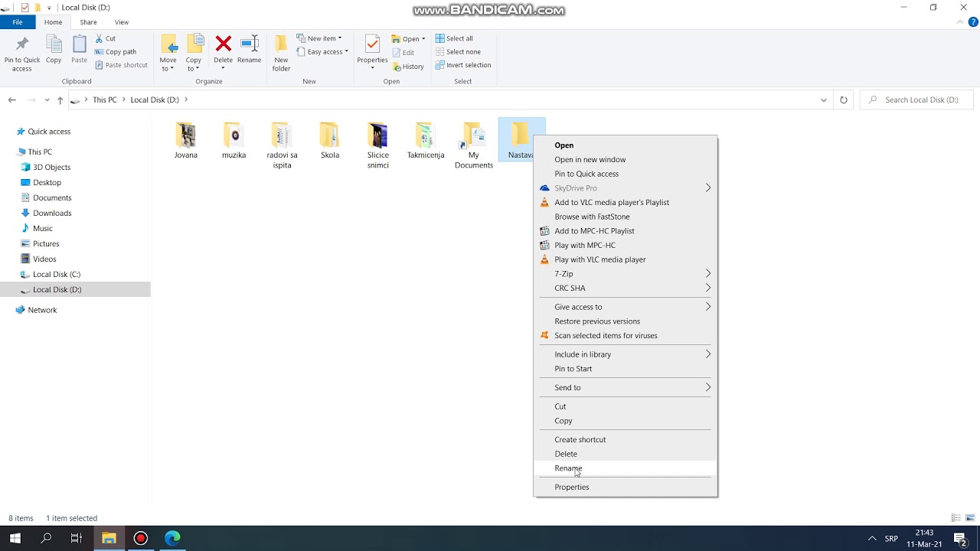Select the radovi sa ispita folder
The width and height of the screenshot is (980, 551).
(x=282, y=145)
